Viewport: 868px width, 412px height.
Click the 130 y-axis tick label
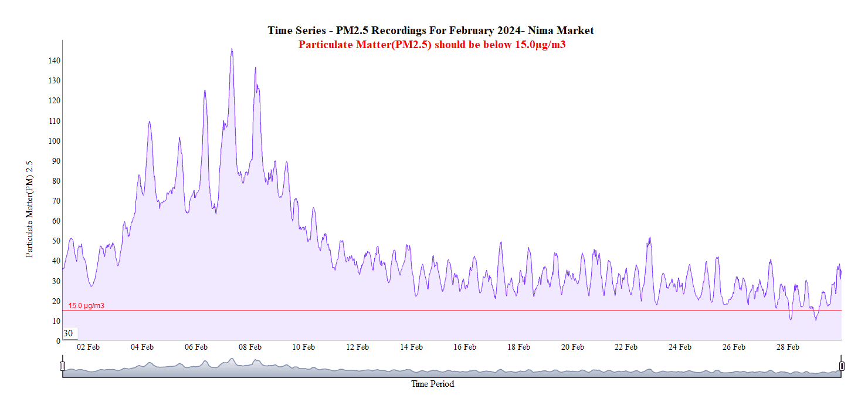pos(55,80)
